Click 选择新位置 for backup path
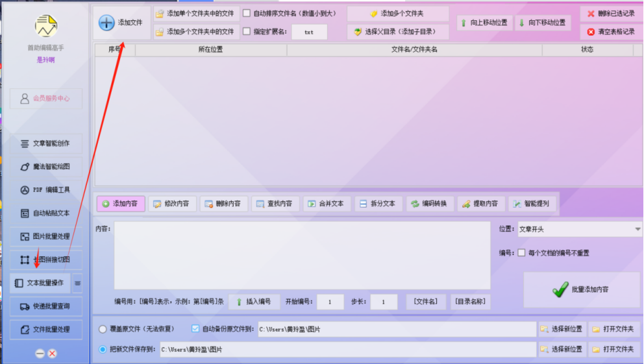 [562, 329]
